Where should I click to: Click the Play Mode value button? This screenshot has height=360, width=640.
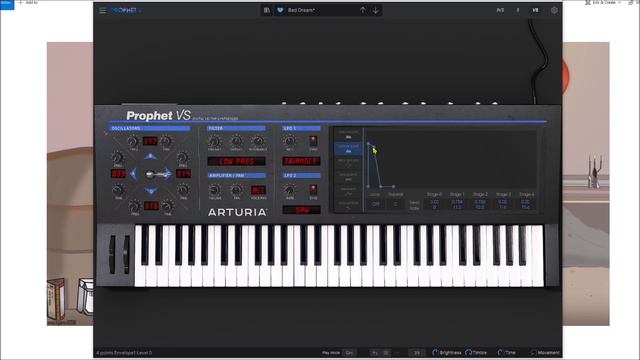pos(349,353)
